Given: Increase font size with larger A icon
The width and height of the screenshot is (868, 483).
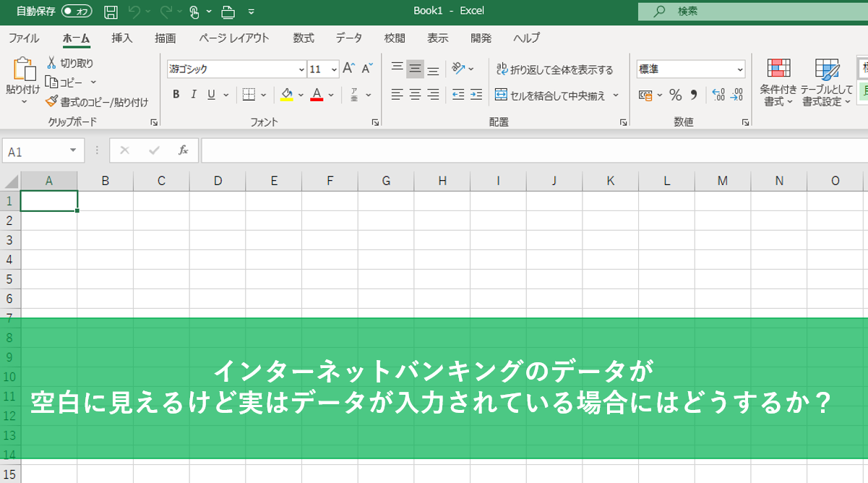Looking at the screenshot, I should click(x=349, y=69).
